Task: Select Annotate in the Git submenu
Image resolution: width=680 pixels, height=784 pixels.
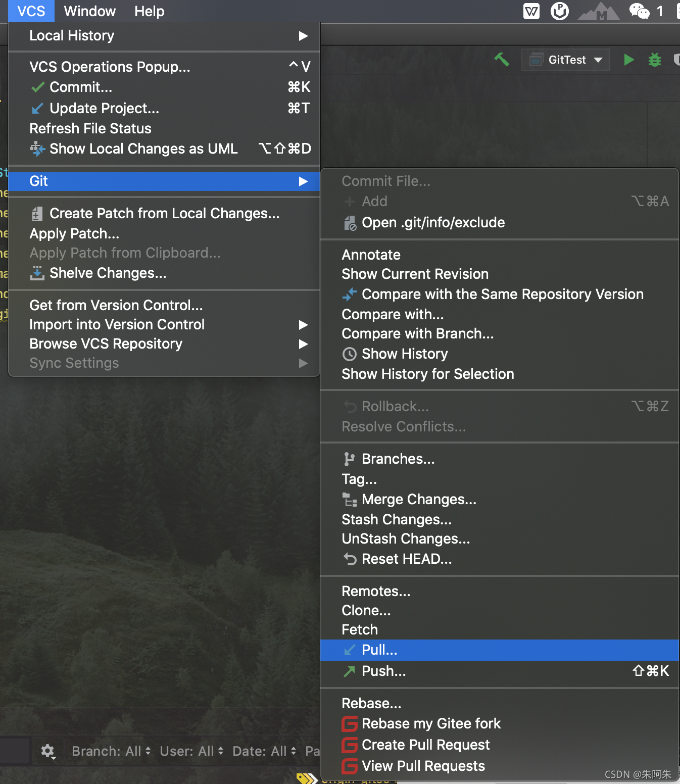Action: (499, 255)
